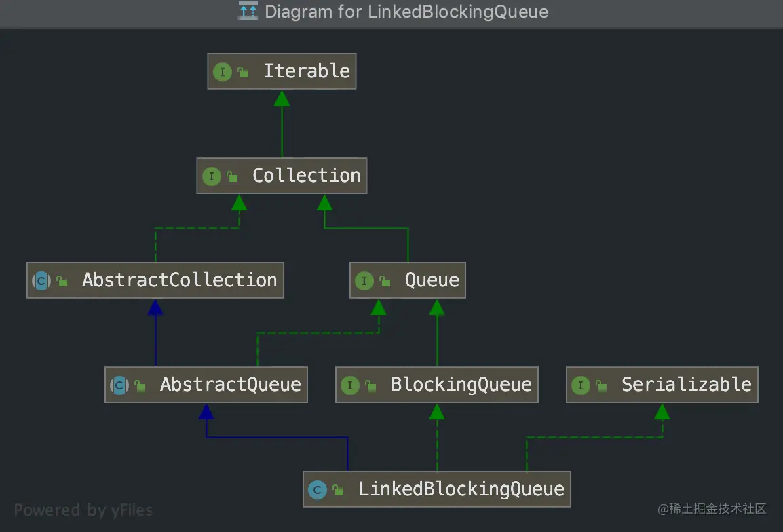Click the abstract class icon on AbstractCollection

coord(41,281)
